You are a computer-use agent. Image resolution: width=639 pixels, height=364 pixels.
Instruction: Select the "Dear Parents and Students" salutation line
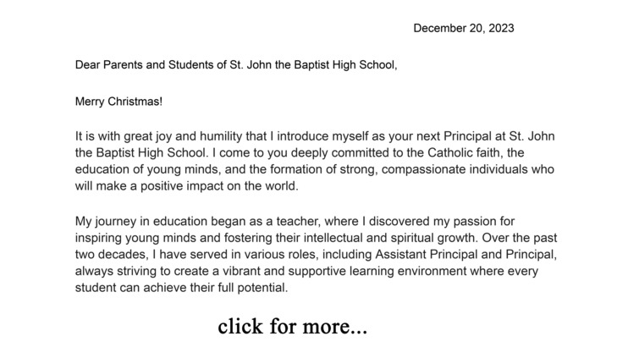(236, 65)
